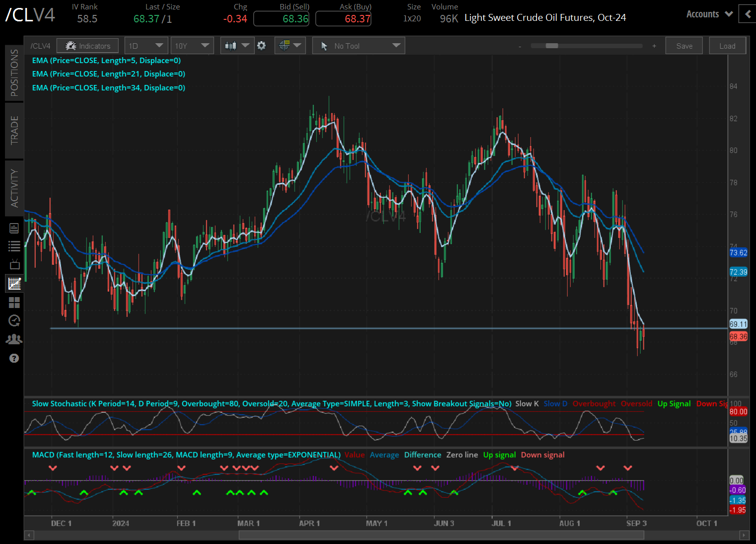The width and height of the screenshot is (756, 544).
Task: Click the Indicators button
Action: [87, 46]
